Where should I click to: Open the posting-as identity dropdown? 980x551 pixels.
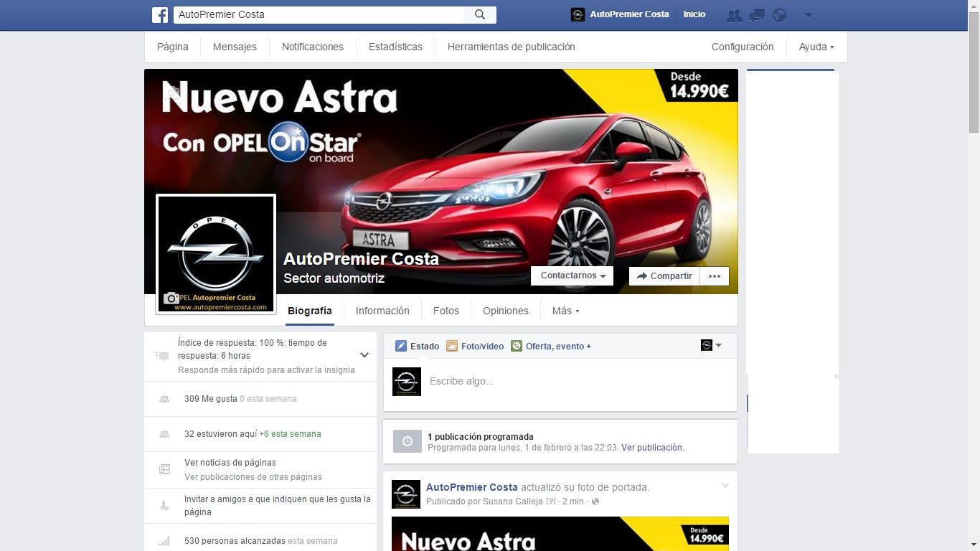click(711, 345)
